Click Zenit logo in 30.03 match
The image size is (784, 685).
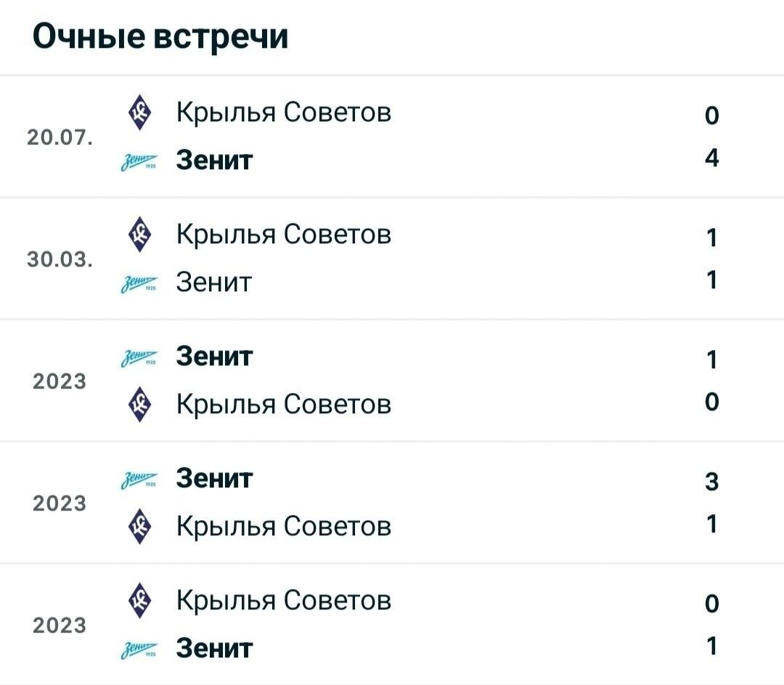[x=139, y=283]
